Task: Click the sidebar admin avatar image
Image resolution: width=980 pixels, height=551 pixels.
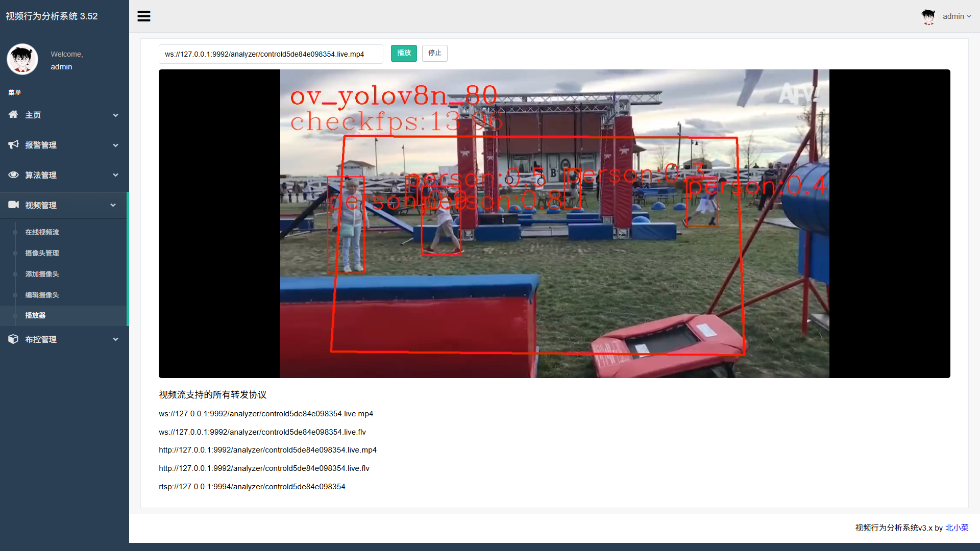Action: pos(22,59)
